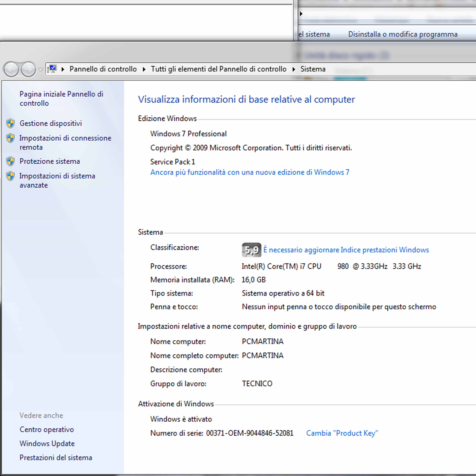476x476 pixels.
Task: Open recent pages dropdown beside navigation arrows
Action: coord(41,69)
